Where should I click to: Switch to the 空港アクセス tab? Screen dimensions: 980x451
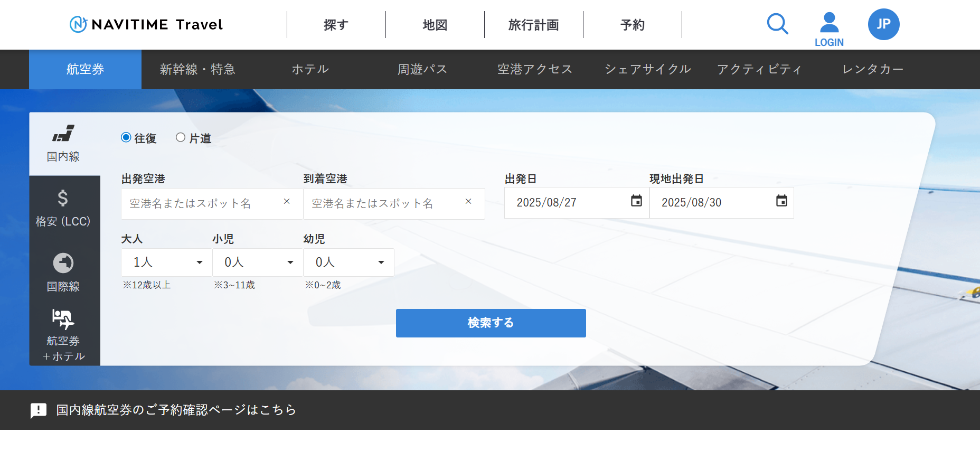click(535, 69)
